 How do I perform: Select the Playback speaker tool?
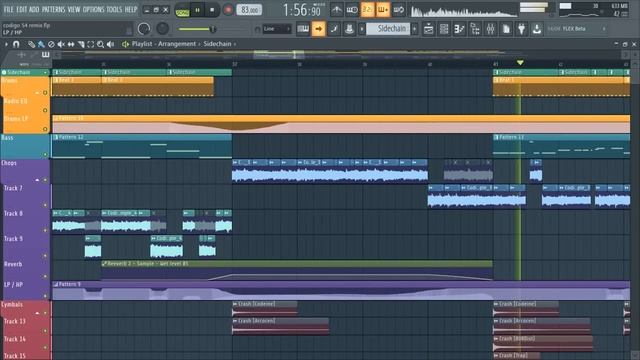pyautogui.click(x=110, y=44)
